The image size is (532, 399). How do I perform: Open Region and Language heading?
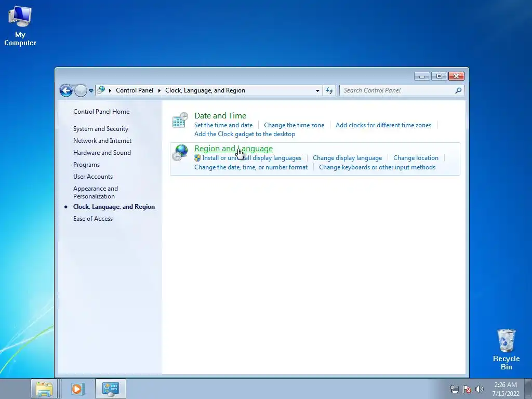pyautogui.click(x=233, y=149)
